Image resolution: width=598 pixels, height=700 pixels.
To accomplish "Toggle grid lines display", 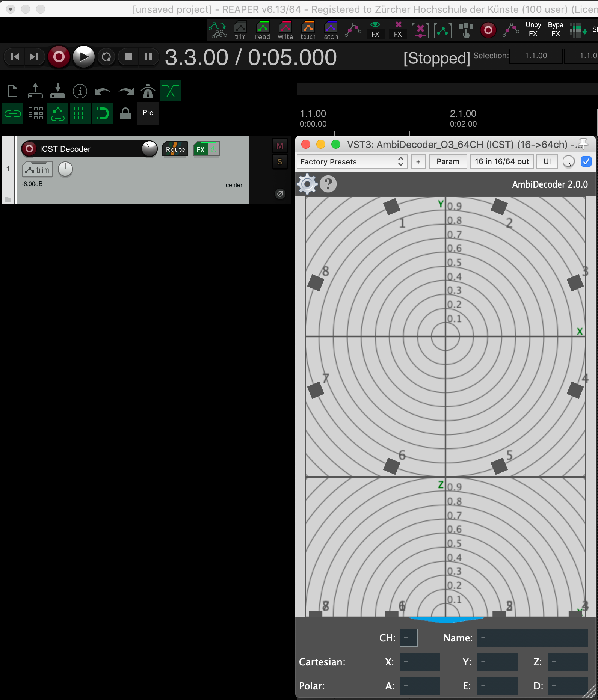I will coord(80,113).
